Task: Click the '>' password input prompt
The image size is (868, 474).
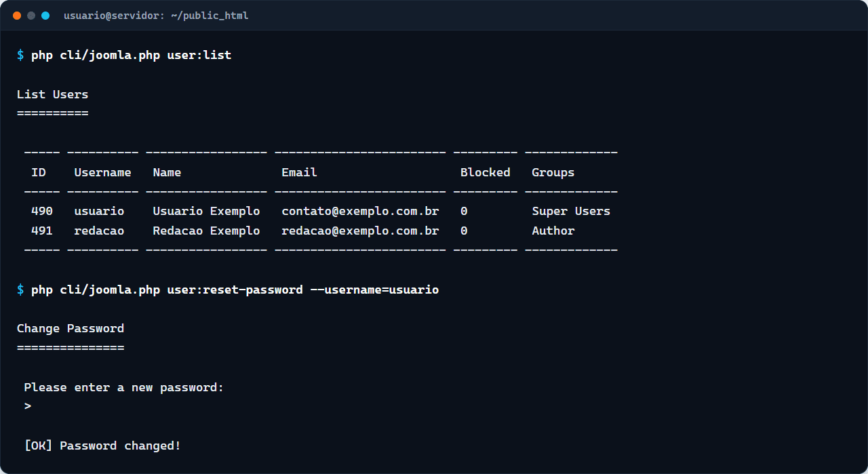Action: pos(28,406)
